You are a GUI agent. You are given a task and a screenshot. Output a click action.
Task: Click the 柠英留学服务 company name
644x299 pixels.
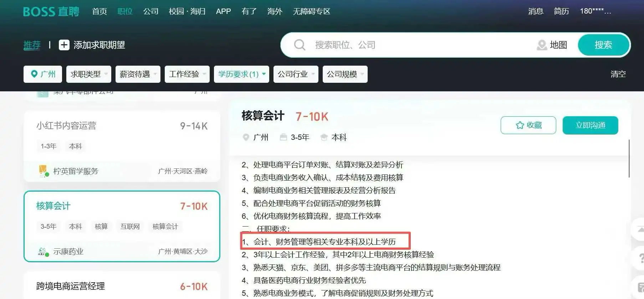(x=76, y=171)
